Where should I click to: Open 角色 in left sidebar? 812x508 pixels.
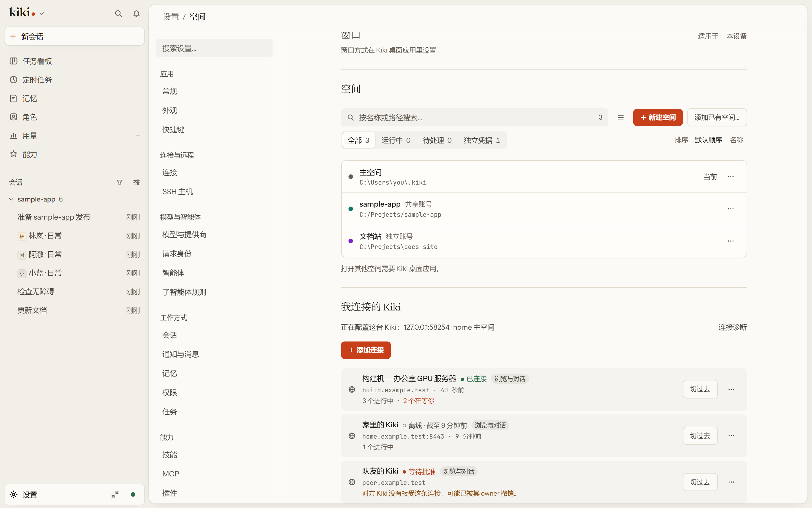(74, 117)
